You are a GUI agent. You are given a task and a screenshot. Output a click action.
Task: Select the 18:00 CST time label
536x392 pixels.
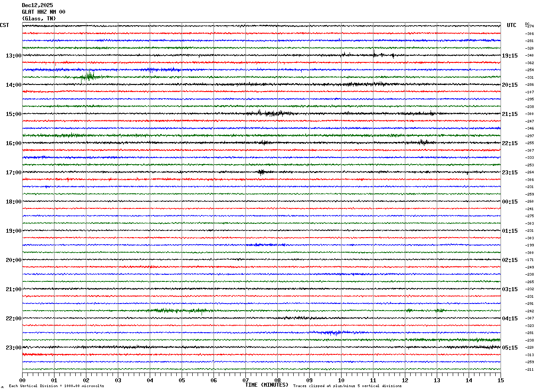pyautogui.click(x=13, y=202)
